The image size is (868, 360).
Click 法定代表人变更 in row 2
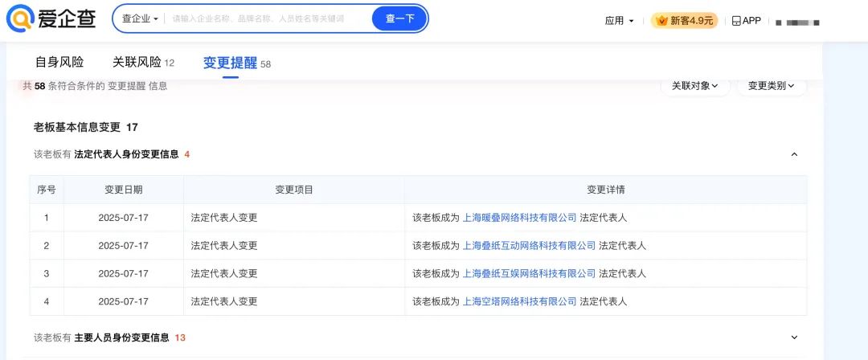click(224, 246)
